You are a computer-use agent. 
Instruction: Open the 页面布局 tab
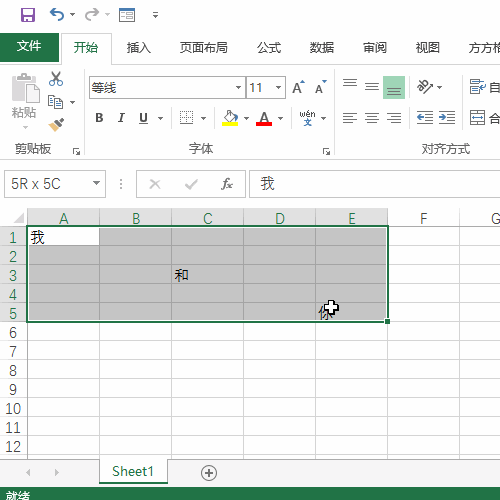[x=204, y=48]
